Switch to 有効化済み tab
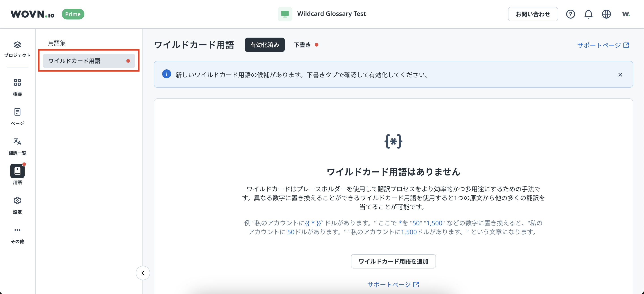The width and height of the screenshot is (644, 294). click(x=264, y=45)
